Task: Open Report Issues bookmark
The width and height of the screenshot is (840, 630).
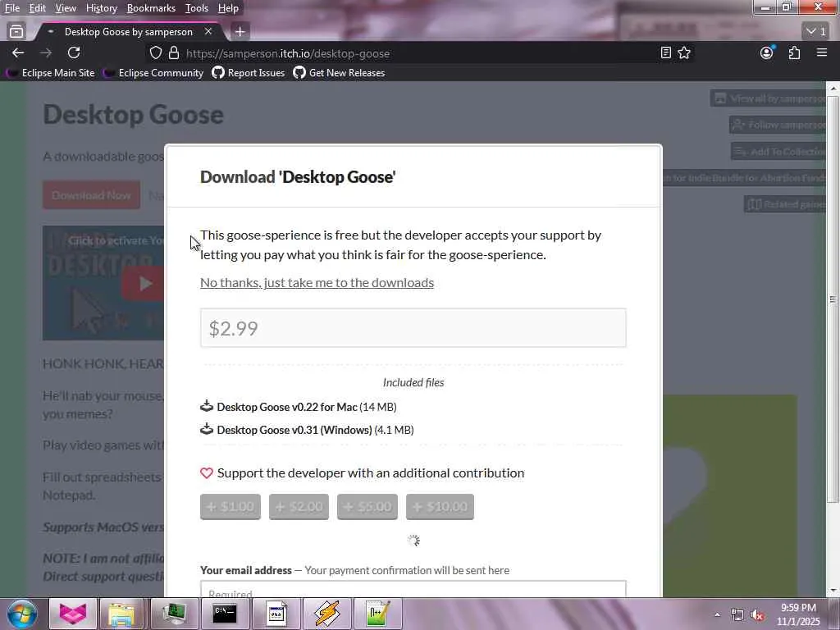Action: (x=249, y=73)
